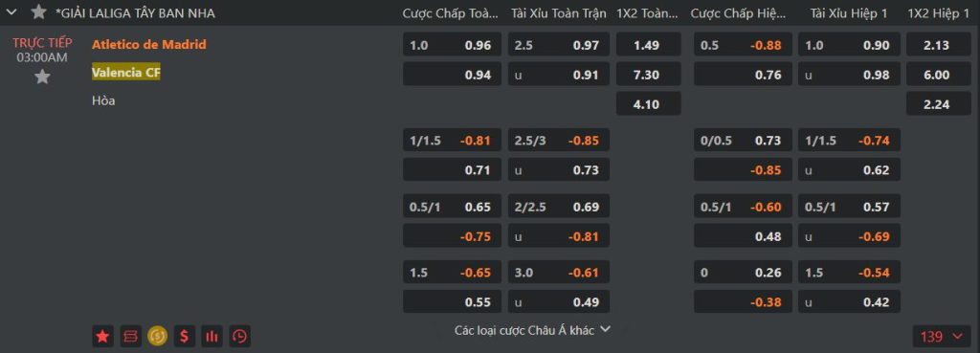Expand Các loại cược Châu Á khác
The height and width of the screenshot is (353, 980).
532,330
